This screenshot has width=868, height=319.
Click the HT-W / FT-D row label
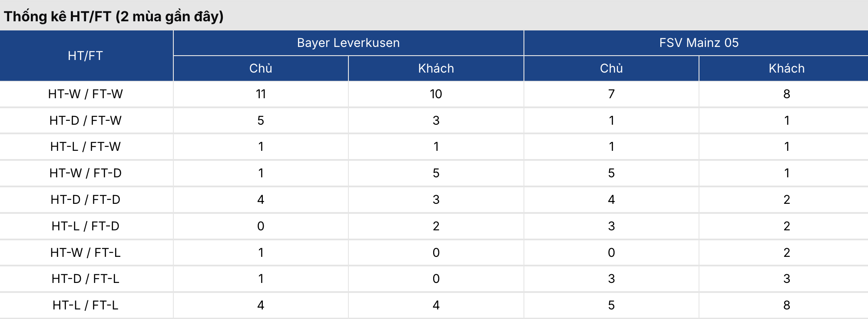[x=86, y=173]
